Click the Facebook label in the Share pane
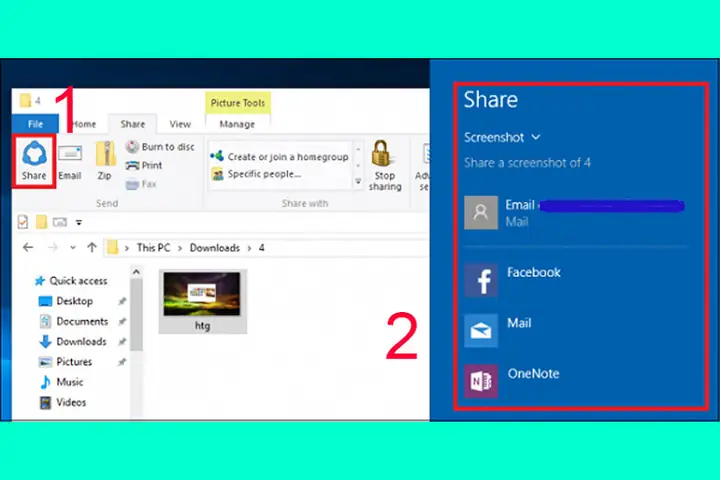Image resolution: width=720 pixels, height=480 pixels. [x=534, y=272]
